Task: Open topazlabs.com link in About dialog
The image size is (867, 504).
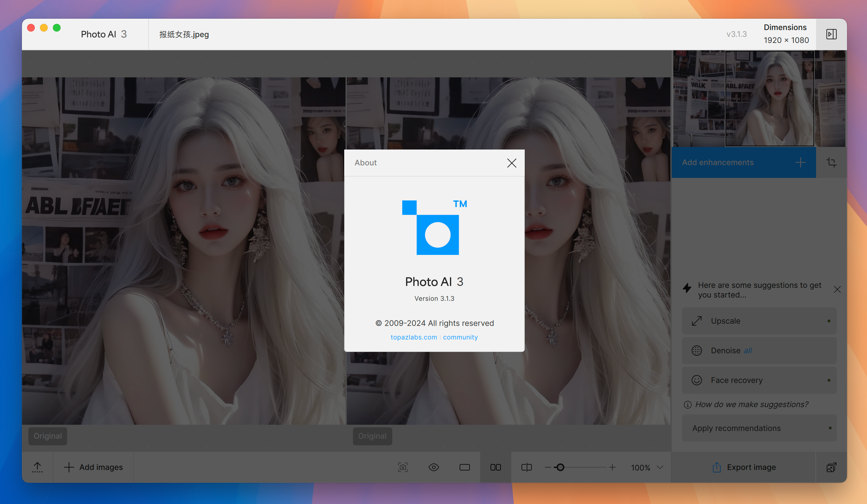Action: [x=414, y=337]
